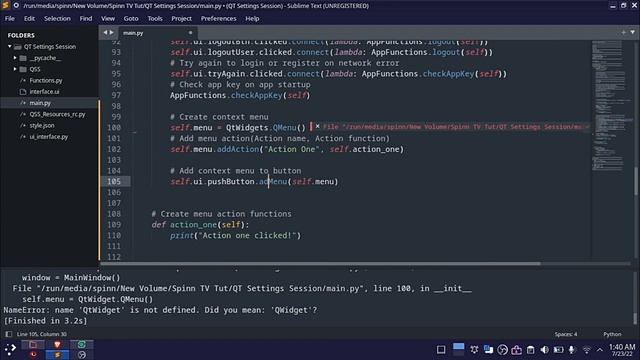Show hidden tray icons with up arrow
The height and width of the screenshot is (360, 640).
pos(600,350)
